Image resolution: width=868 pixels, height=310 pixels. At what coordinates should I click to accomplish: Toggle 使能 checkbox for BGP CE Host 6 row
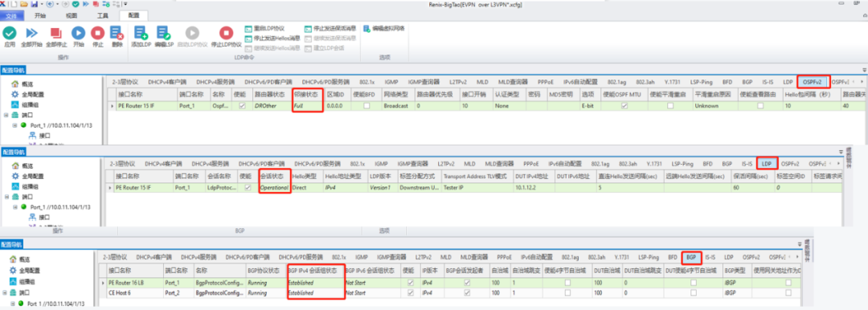pyautogui.click(x=410, y=292)
